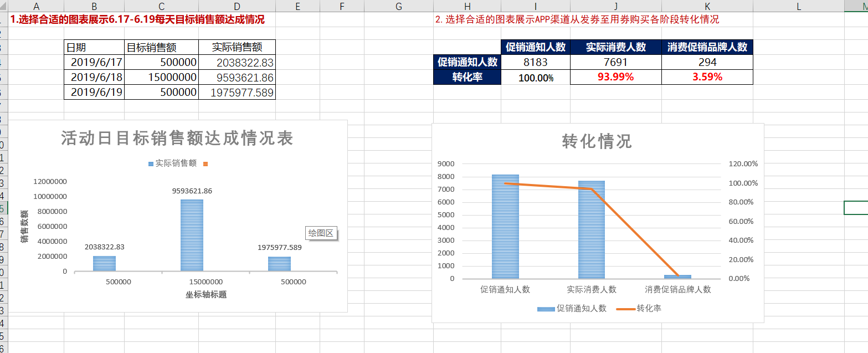The image size is (868, 353).
Task: Select column header F
Action: 342,6
